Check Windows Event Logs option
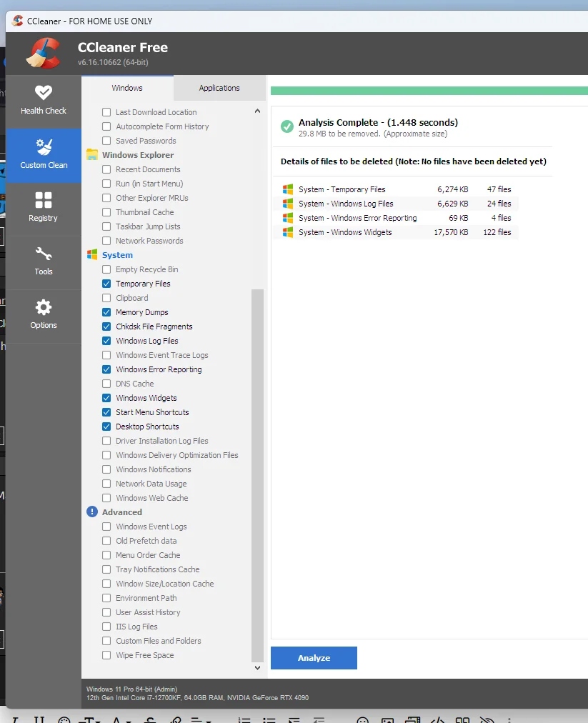588x723 pixels. 106,527
